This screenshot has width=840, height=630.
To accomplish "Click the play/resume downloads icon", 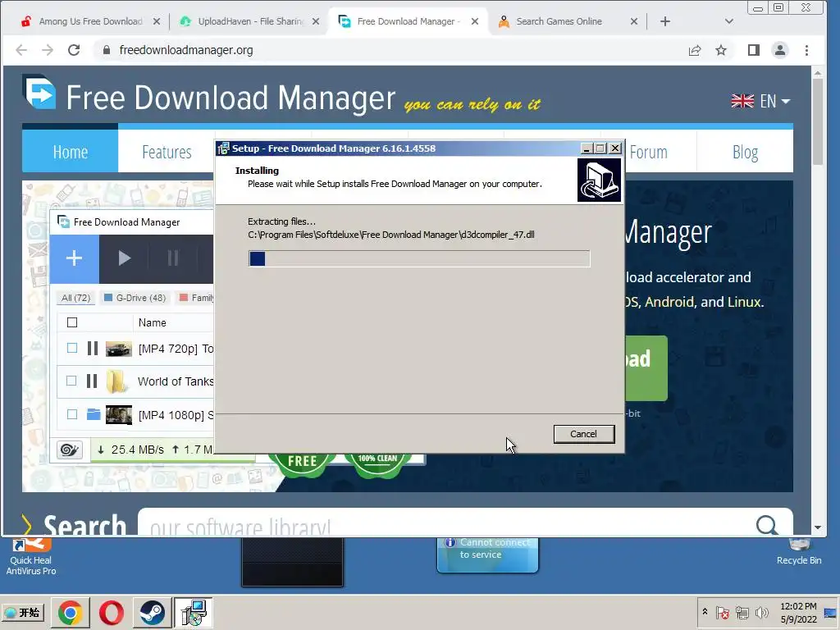I will pos(125,258).
